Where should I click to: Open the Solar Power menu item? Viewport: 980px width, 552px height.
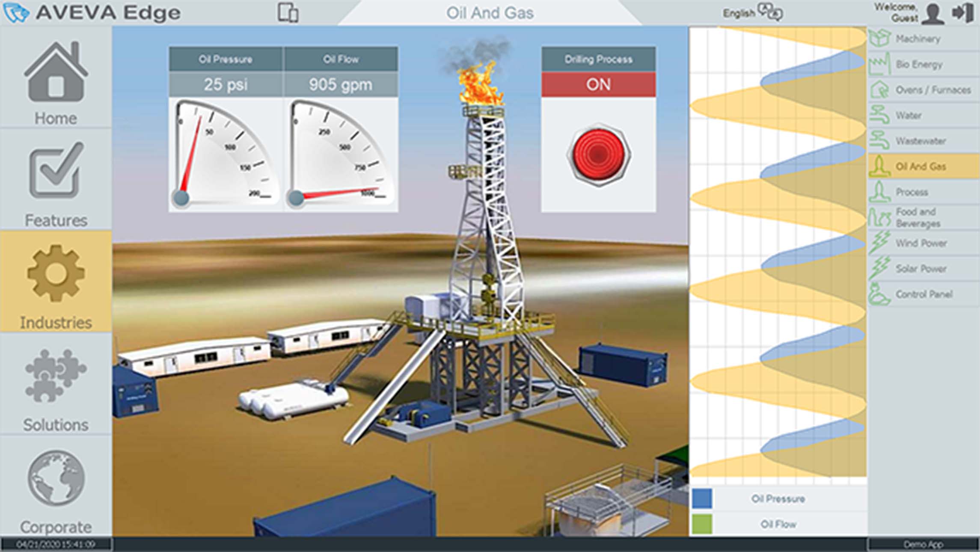point(924,268)
